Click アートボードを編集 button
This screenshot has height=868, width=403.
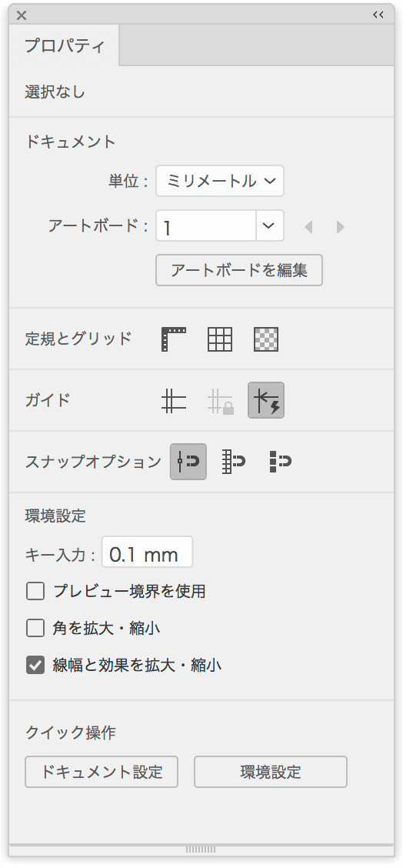(x=239, y=270)
